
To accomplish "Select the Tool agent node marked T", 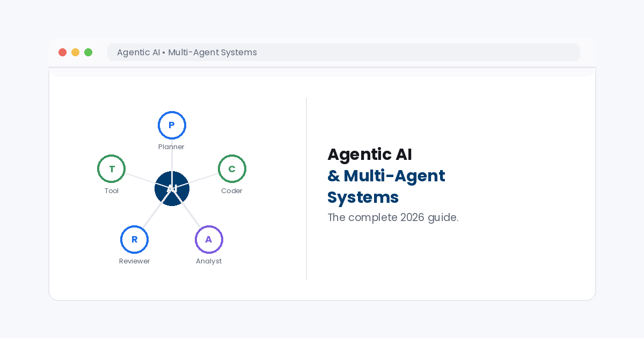I will click(x=112, y=169).
